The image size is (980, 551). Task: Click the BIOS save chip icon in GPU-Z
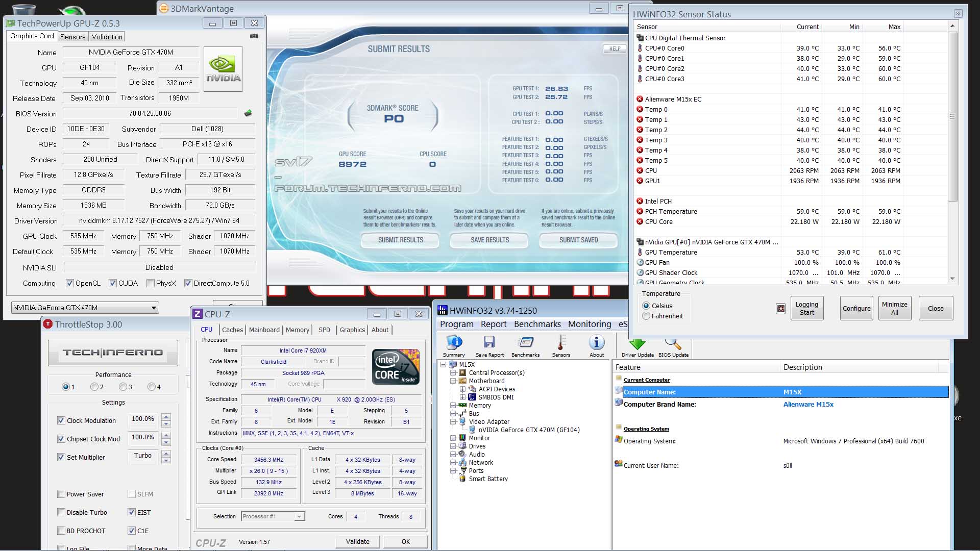(248, 113)
